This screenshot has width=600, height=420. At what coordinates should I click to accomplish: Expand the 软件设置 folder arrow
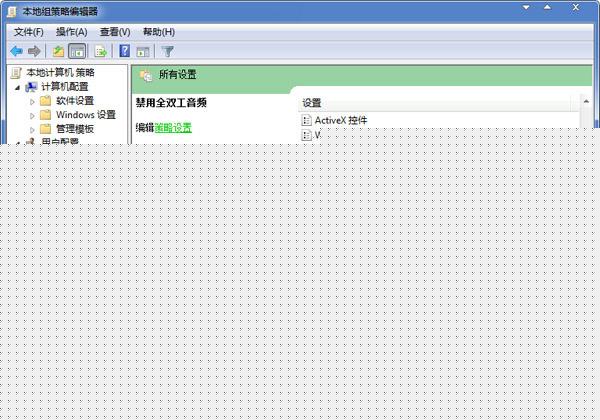[32, 102]
